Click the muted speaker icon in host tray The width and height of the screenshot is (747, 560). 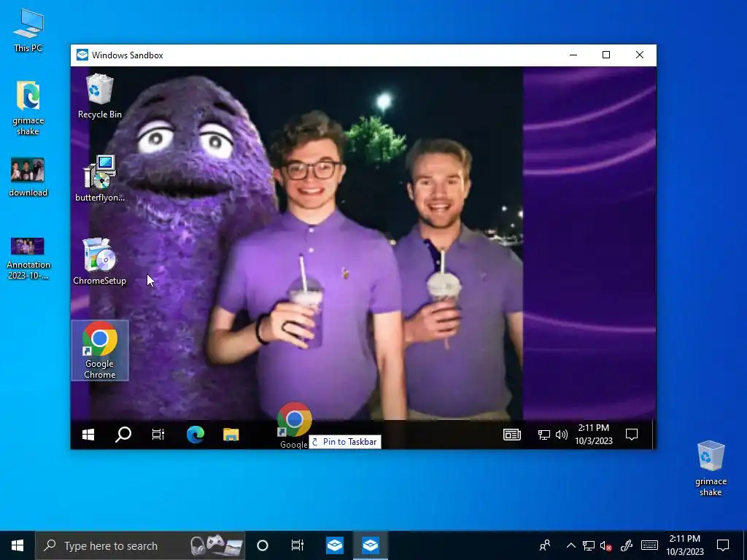tap(605, 545)
